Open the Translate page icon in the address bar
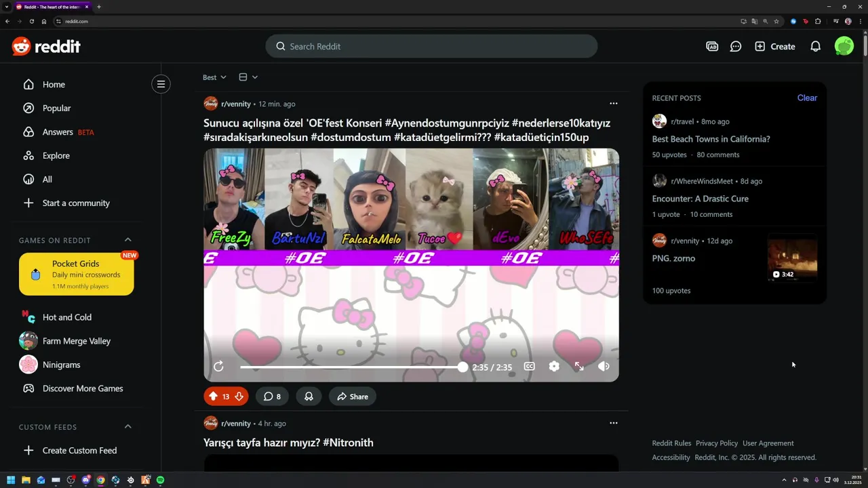Image resolution: width=868 pixels, height=488 pixels. tap(755, 22)
